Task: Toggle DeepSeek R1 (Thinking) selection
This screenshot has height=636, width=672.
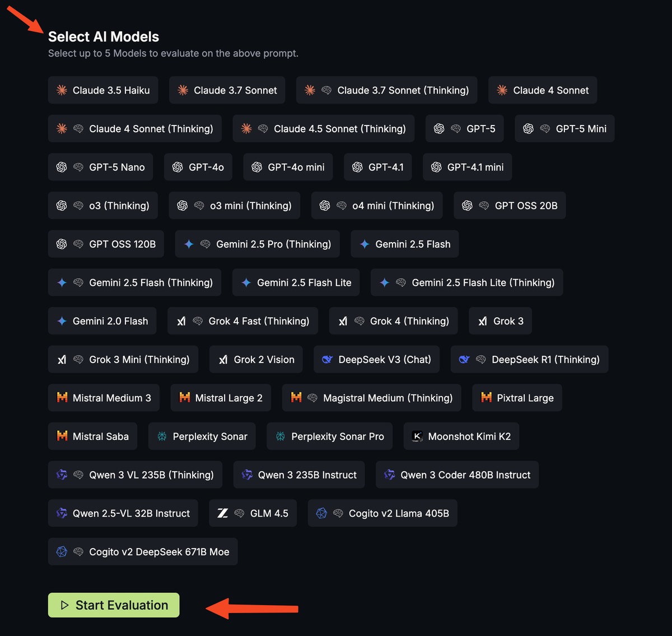Action: point(529,359)
